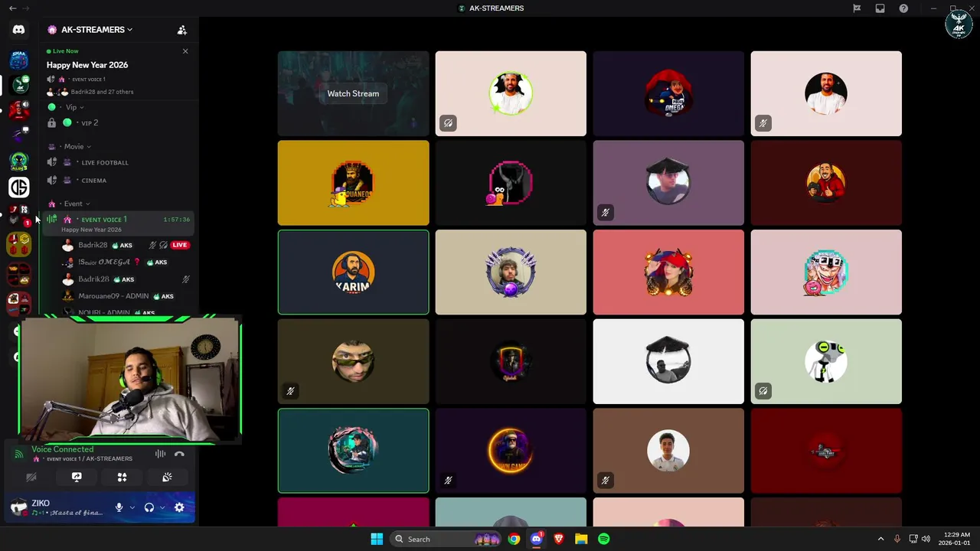This screenshot has height=551, width=980.
Task: Toggle microphone mute in ZIKO user panel
Action: click(119, 507)
